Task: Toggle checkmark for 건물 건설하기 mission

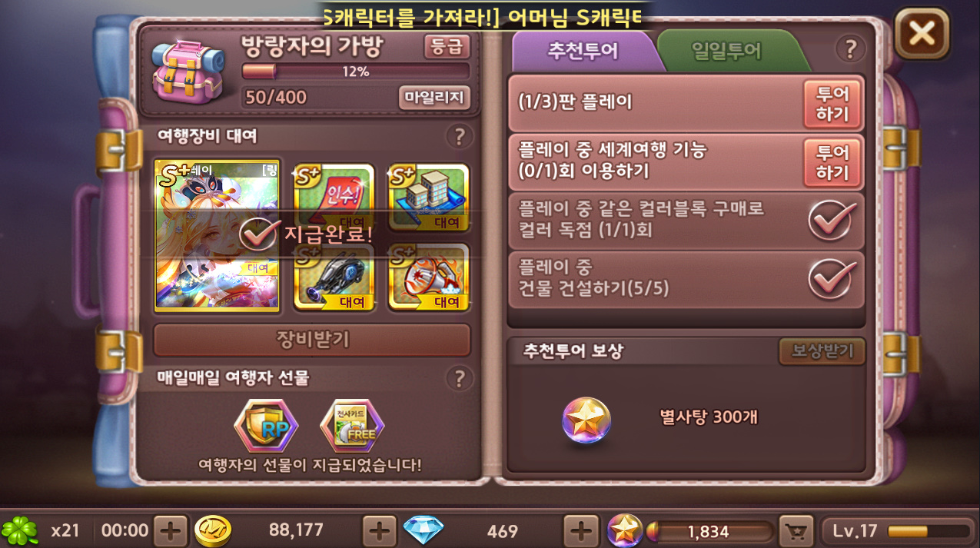Action: (x=832, y=280)
